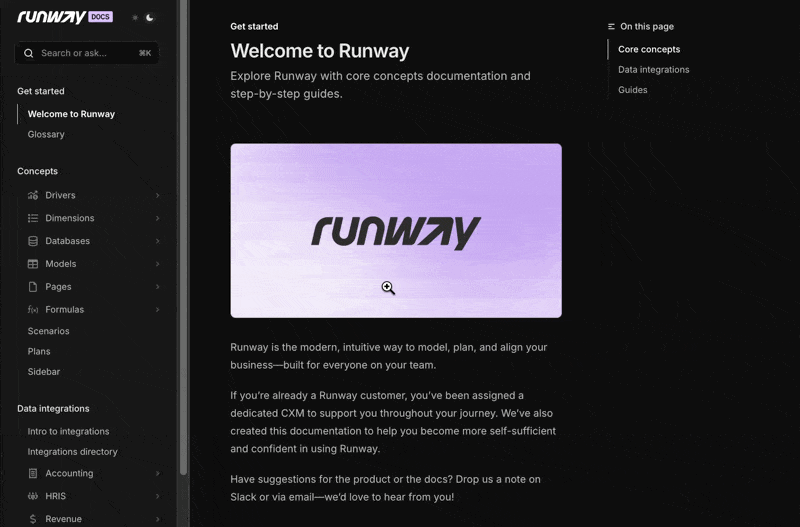Expand the Formulas section chevron
Screen dimensions: 800x527
tap(157, 310)
